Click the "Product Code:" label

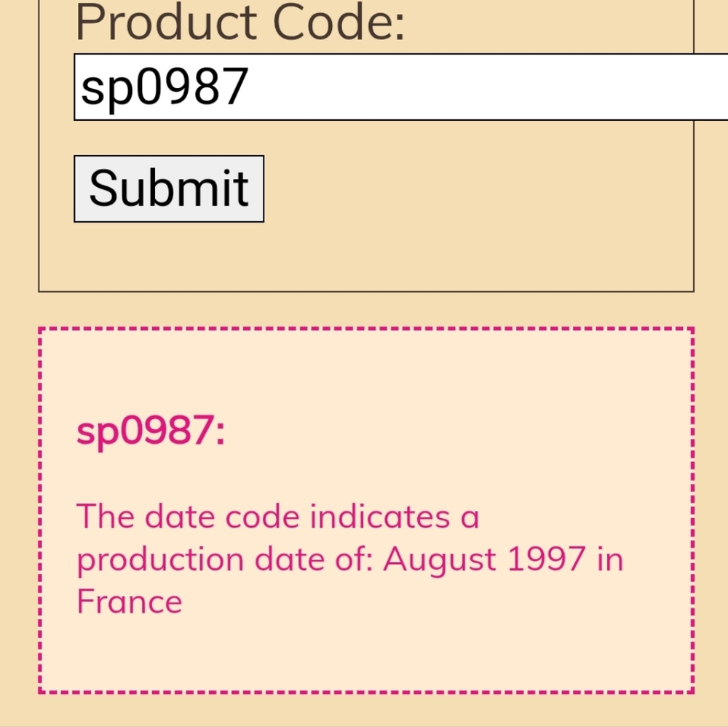240,24
